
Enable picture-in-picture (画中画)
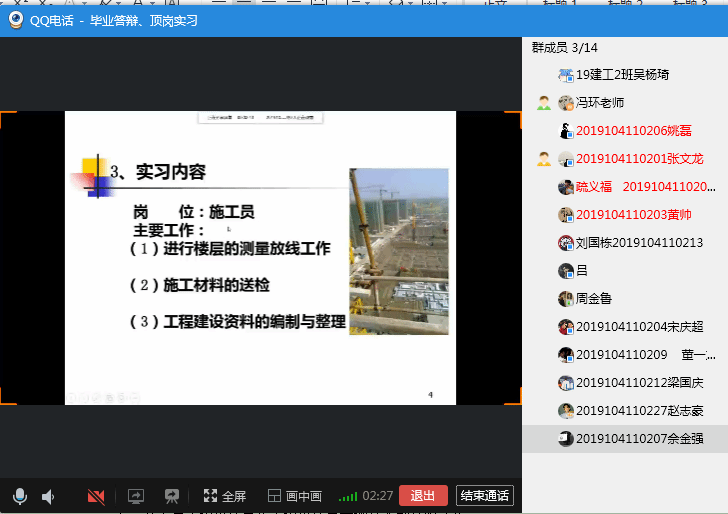point(294,496)
